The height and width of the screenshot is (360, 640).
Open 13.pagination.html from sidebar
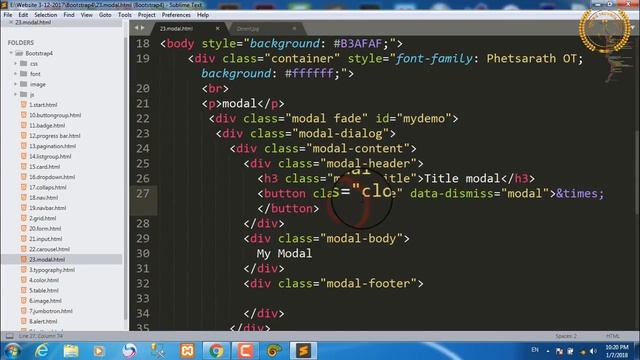[x=52, y=146]
